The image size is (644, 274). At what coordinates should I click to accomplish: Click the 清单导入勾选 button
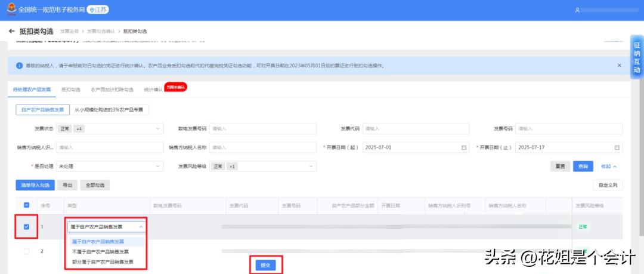click(x=35, y=186)
